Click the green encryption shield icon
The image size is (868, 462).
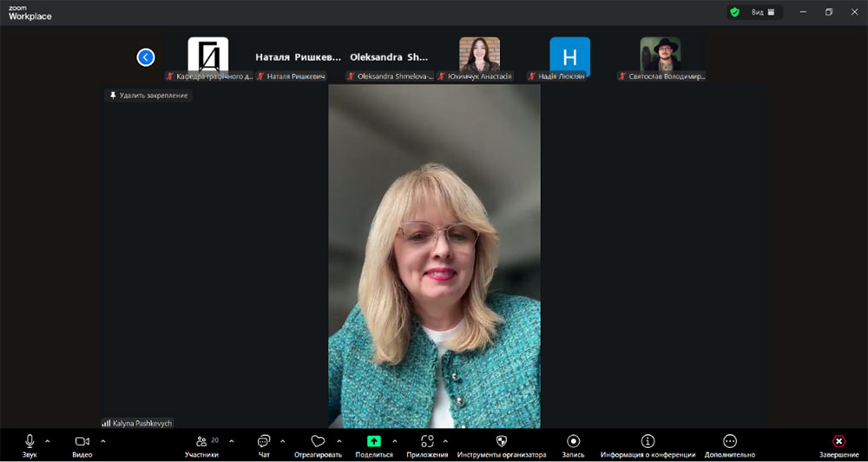(734, 12)
